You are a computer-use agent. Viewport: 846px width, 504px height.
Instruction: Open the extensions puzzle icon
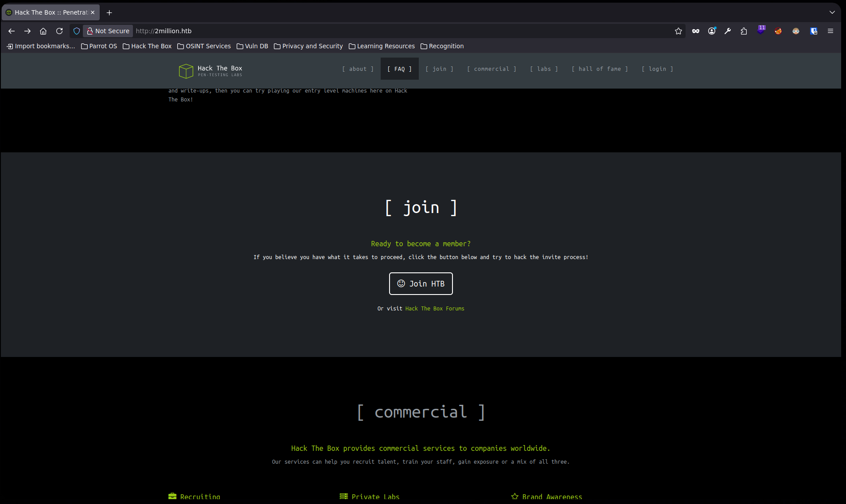point(744,31)
